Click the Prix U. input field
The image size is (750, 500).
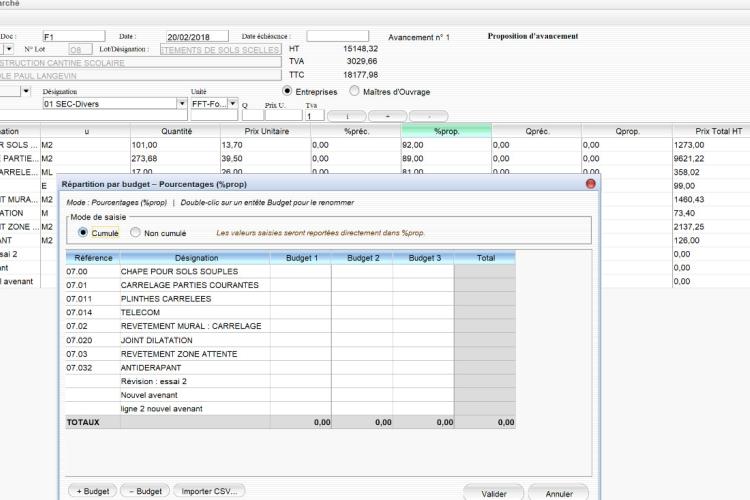(x=284, y=115)
